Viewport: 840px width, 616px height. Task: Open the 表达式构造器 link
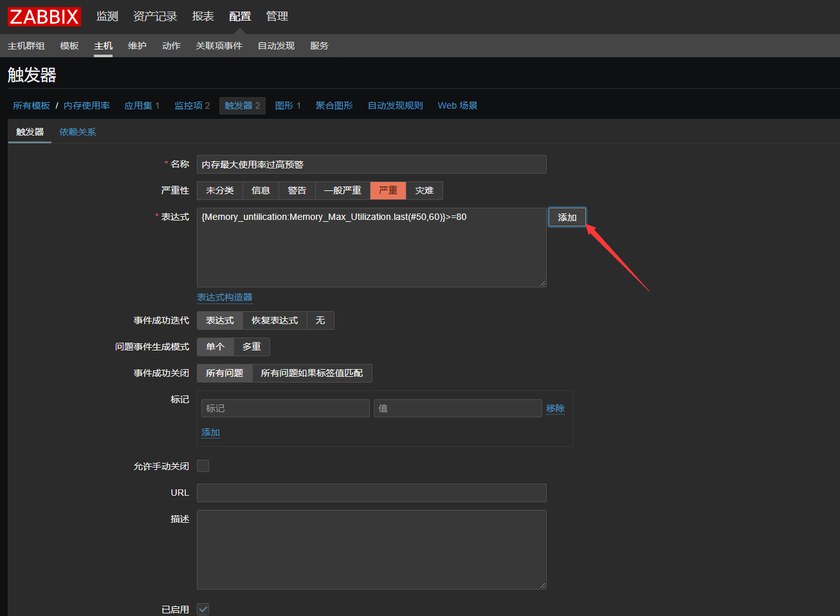click(x=224, y=297)
